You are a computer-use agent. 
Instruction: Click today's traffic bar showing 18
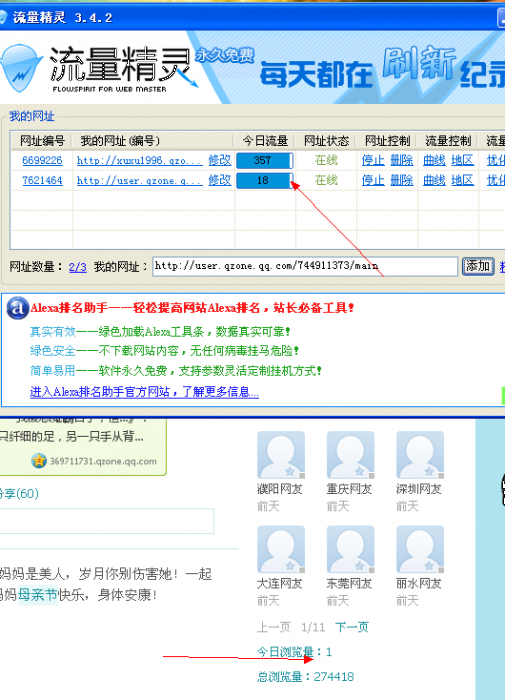264,180
